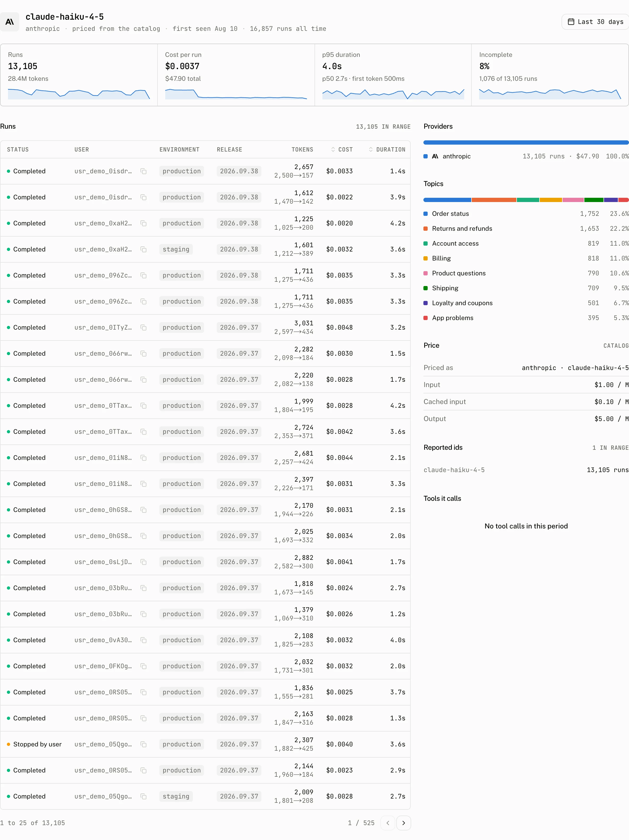Click the Environment column header
The width and height of the screenshot is (629, 840).
[x=180, y=150]
